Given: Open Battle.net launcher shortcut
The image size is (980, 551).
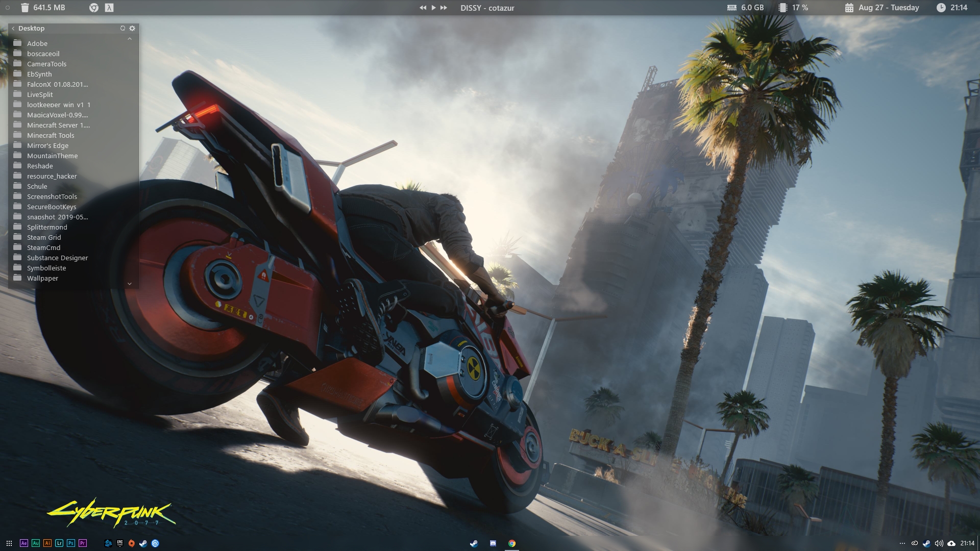Looking at the screenshot, I should click(x=108, y=543).
